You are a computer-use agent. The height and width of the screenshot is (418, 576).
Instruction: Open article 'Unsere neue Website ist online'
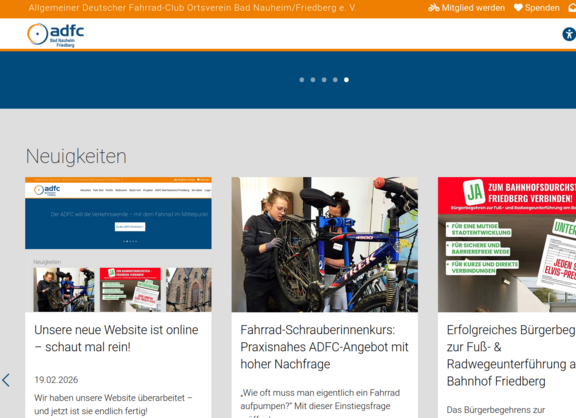click(116, 338)
